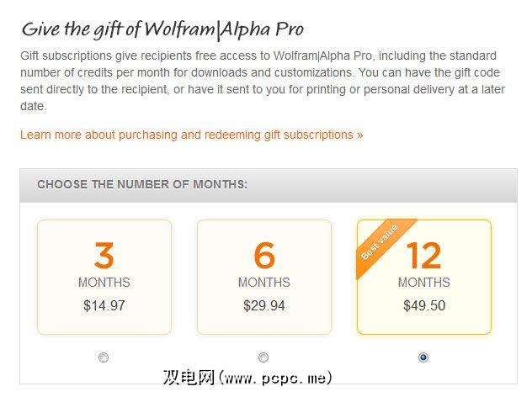Select the 6 months radio button
The image size is (532, 397).
[x=263, y=357]
